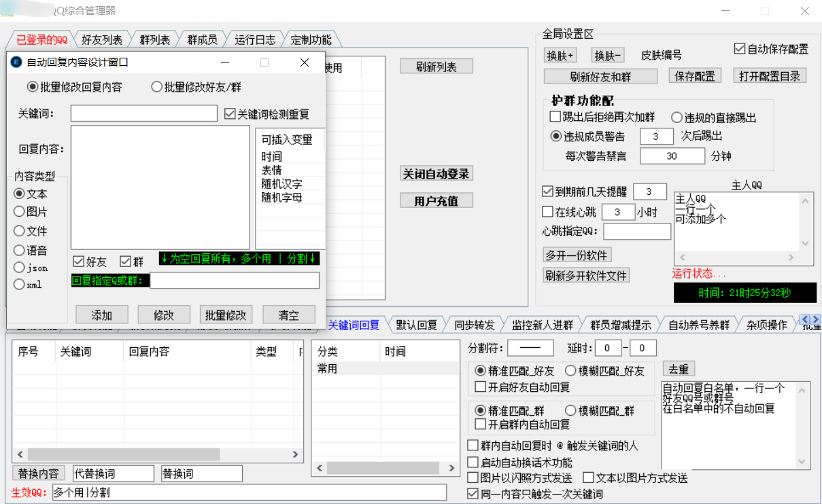
Task: Click the 批量修改 button
Action: pyautogui.click(x=226, y=314)
